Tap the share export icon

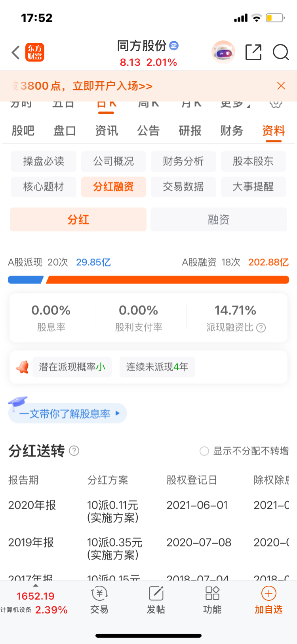coord(253,52)
